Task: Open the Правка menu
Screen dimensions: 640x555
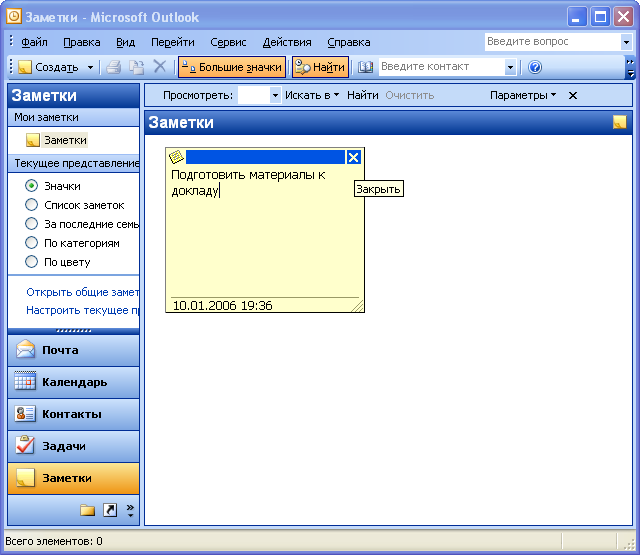Action: [82, 42]
